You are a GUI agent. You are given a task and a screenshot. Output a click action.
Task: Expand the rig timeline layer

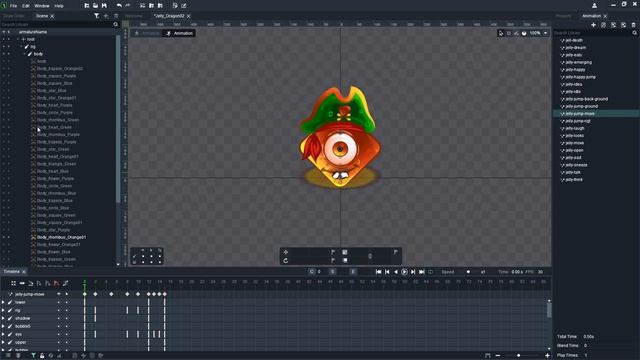click(x=3, y=311)
